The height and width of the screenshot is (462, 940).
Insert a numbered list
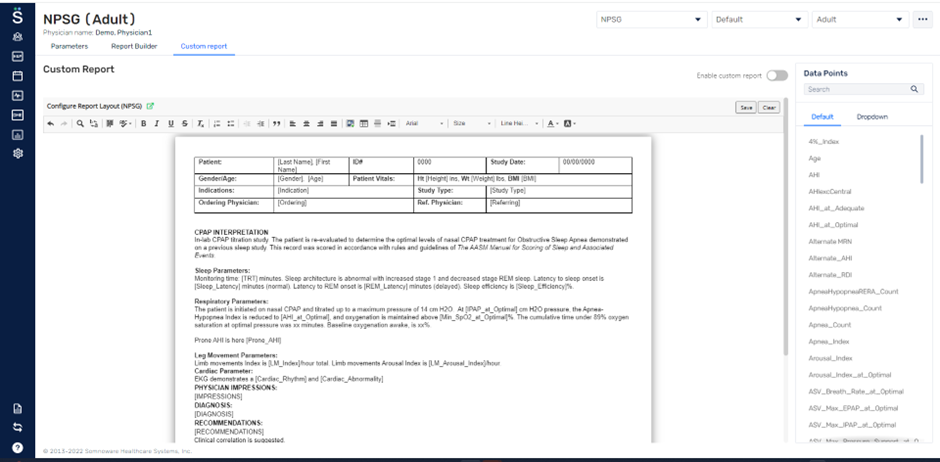coord(217,123)
